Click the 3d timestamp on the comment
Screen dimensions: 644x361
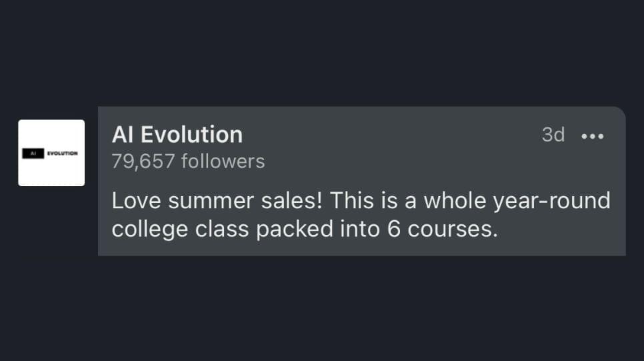(x=553, y=135)
